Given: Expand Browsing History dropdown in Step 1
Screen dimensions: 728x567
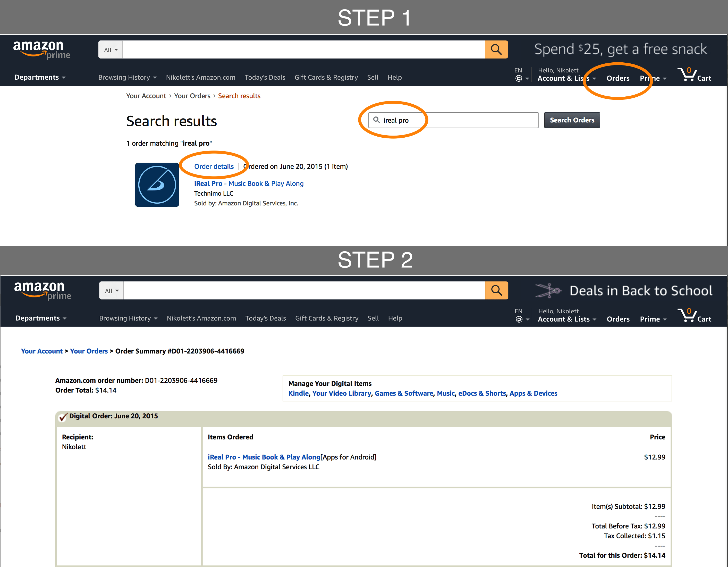Looking at the screenshot, I should tap(127, 77).
